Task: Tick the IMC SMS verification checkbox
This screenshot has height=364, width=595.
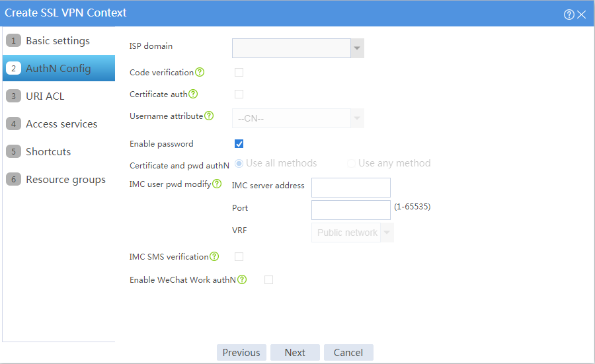Action: [x=239, y=257]
